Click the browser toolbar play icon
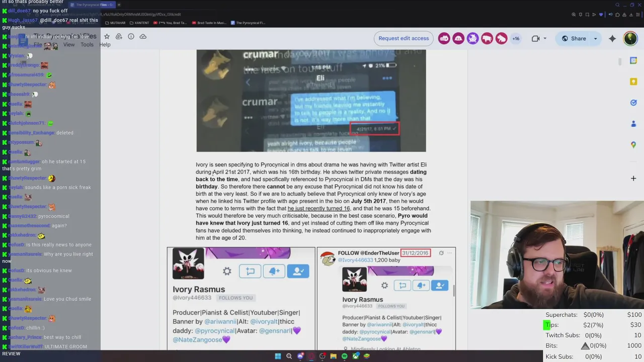The image size is (644, 362). coord(594,15)
